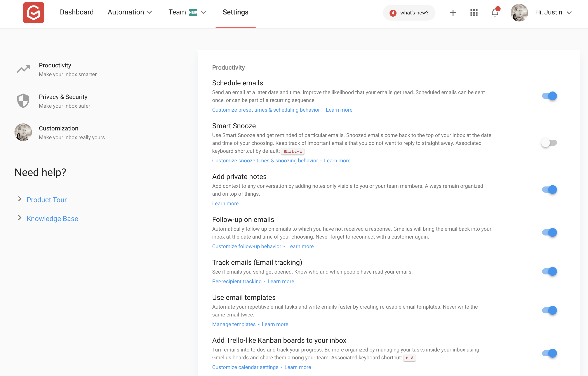This screenshot has height=376, width=588.
Task: Disable the Schedule emails toggle
Action: (x=549, y=96)
